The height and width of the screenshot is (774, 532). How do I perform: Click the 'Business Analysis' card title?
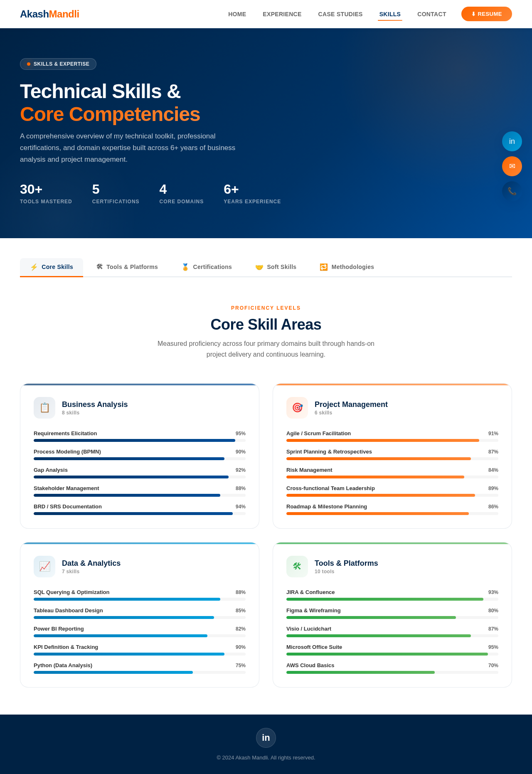95,404
